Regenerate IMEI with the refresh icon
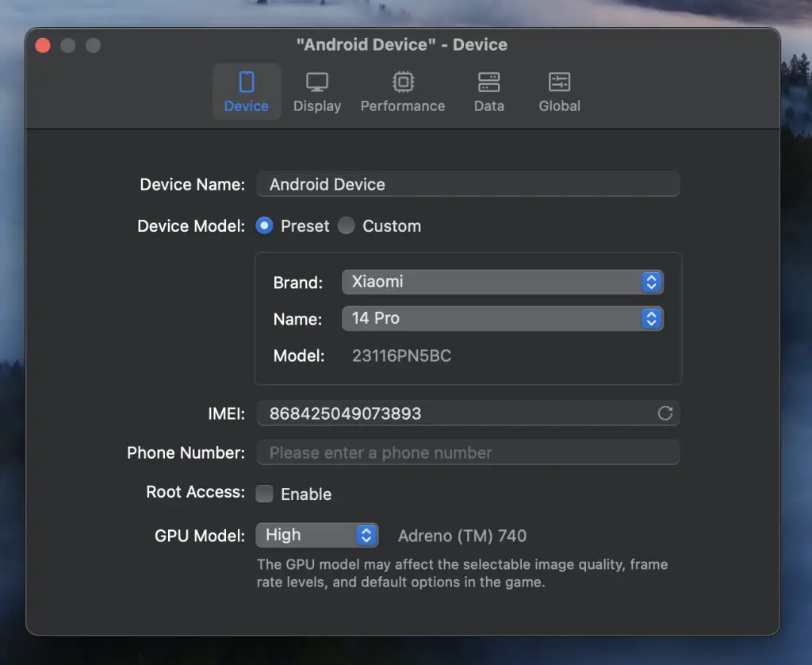812x665 pixels. point(665,413)
